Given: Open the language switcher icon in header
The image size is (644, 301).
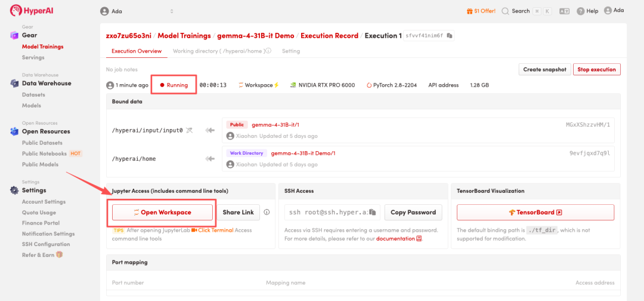Looking at the screenshot, I should [x=565, y=11].
